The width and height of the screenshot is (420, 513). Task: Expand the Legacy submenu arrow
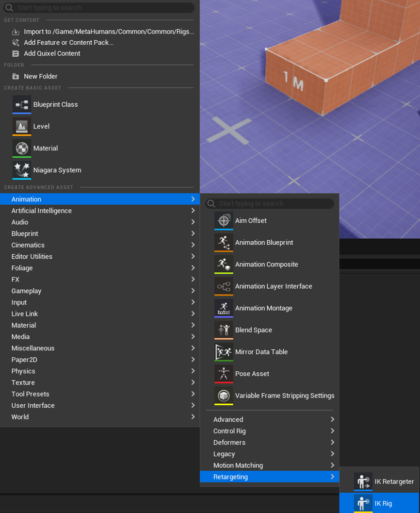click(x=332, y=453)
